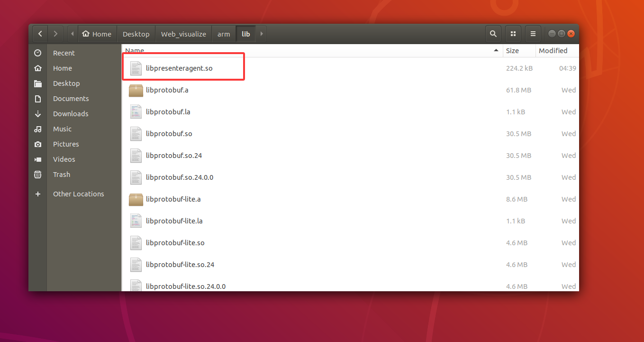
Task: Click the Trash bin icon in sidebar
Action: pyautogui.click(x=38, y=175)
